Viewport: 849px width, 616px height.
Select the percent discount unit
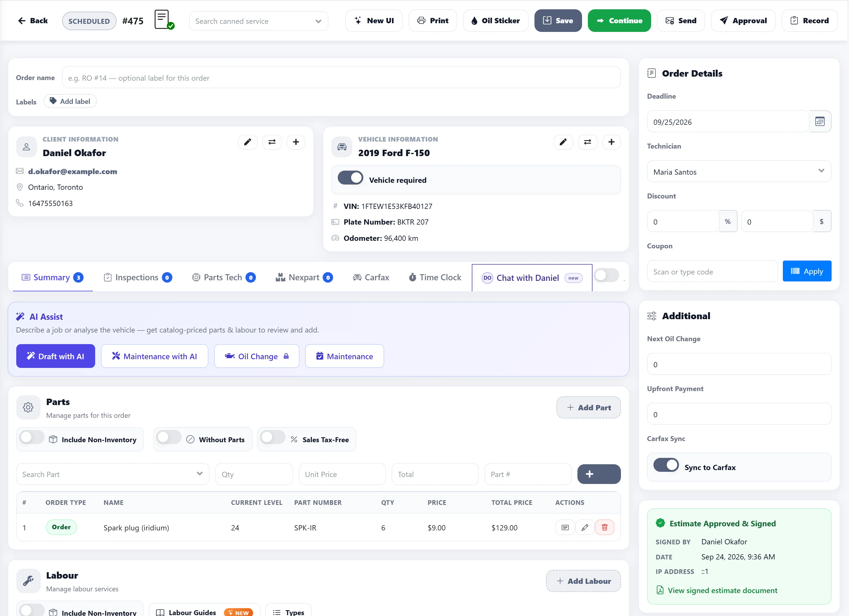(x=728, y=222)
